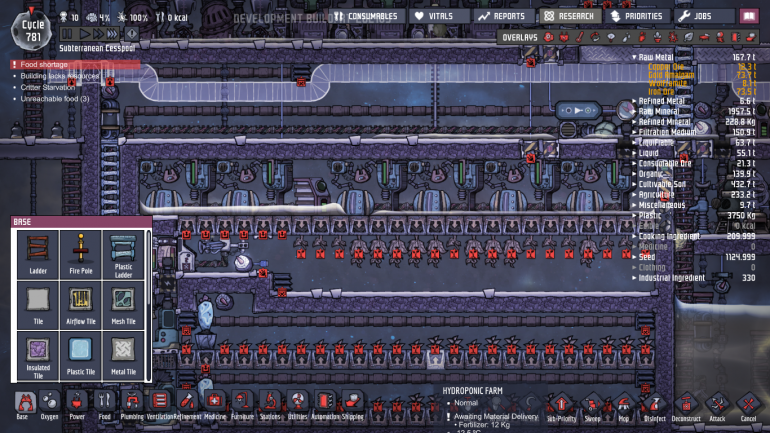The height and width of the screenshot is (433, 770).
Task: Toggle the germ overlay
Action: [x=673, y=37]
